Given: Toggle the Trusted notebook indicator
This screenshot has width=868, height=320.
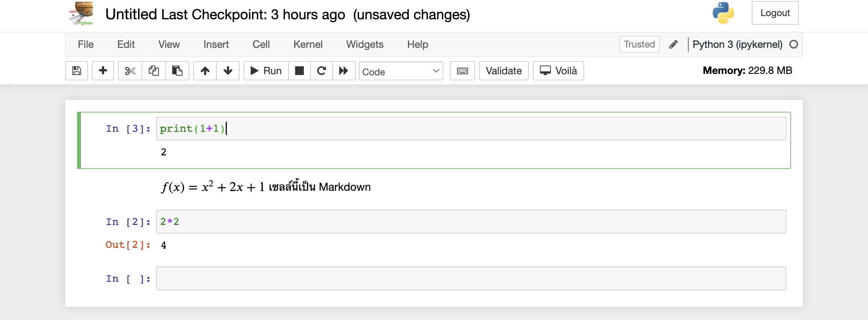Looking at the screenshot, I should (639, 44).
